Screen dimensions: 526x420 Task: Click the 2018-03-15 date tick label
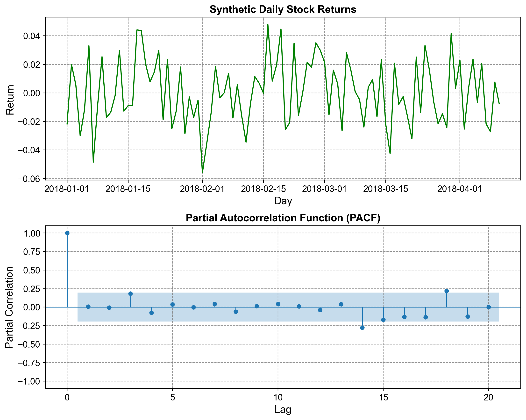coord(386,189)
